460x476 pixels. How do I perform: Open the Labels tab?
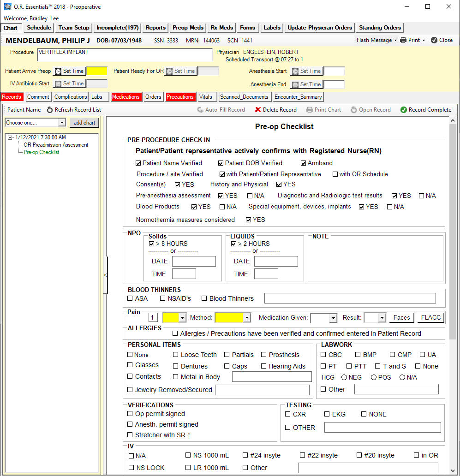click(272, 28)
